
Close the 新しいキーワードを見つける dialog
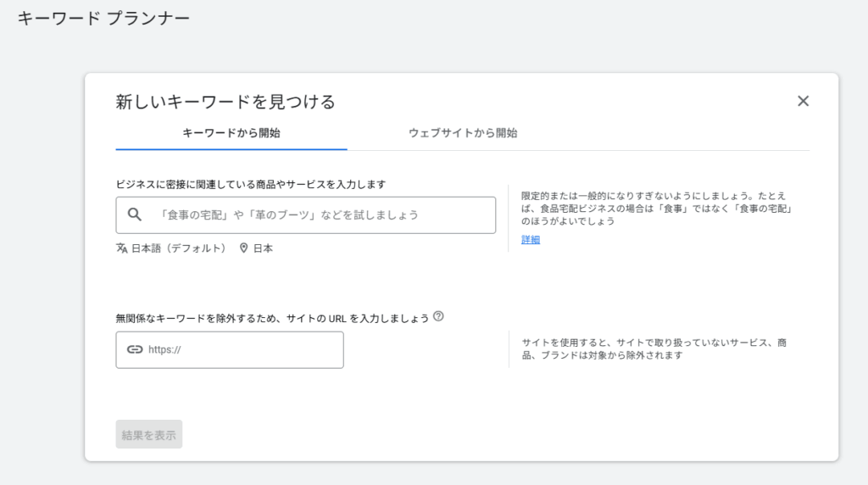pyautogui.click(x=803, y=101)
